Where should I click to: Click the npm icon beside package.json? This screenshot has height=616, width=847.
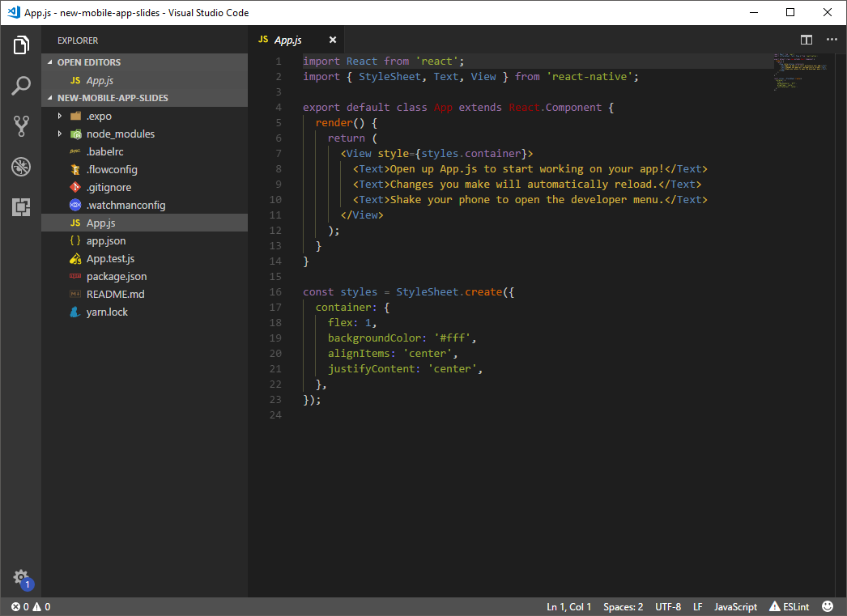pos(75,276)
